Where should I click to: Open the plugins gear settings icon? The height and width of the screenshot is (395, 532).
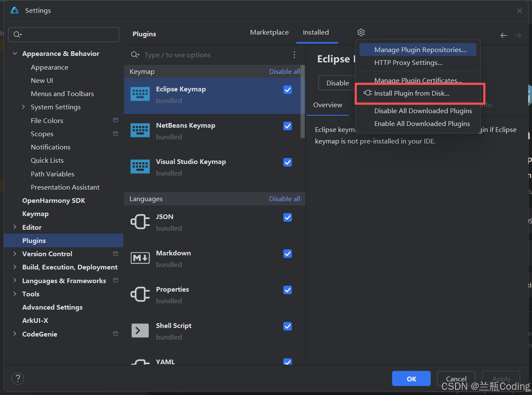tap(361, 32)
